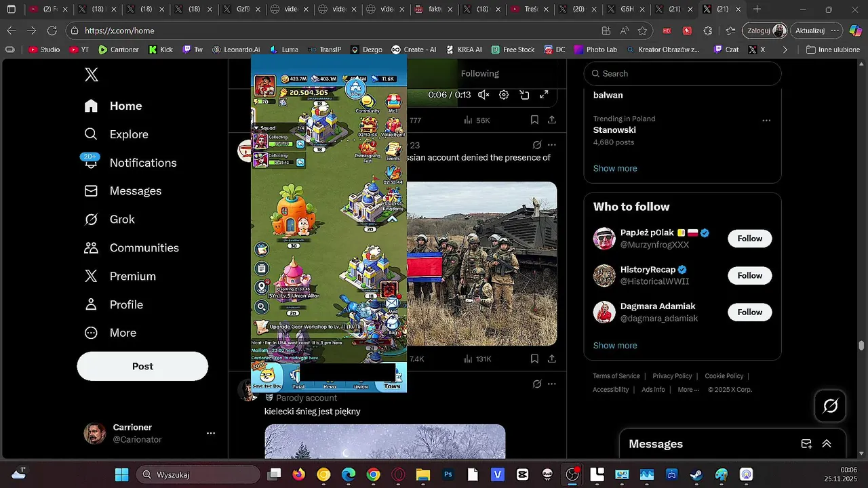Viewport: 868px width, 488px height.
Task: Show more Who to follow suggestions
Action: point(615,346)
